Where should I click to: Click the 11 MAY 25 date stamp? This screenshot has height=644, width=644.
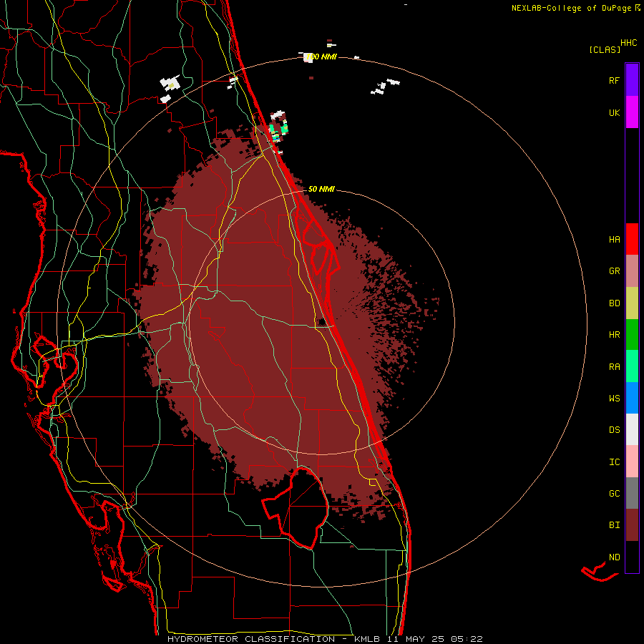[x=416, y=639]
